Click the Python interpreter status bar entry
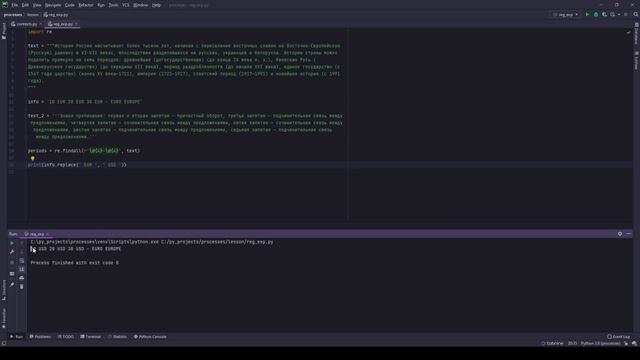The height and width of the screenshot is (360, 640). [600, 344]
